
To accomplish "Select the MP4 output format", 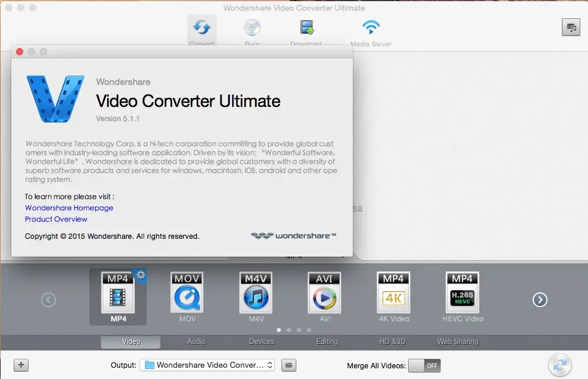I will click(x=118, y=297).
